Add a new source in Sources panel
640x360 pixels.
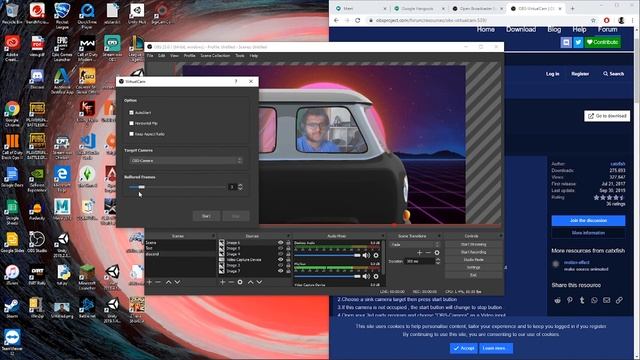coord(222,282)
